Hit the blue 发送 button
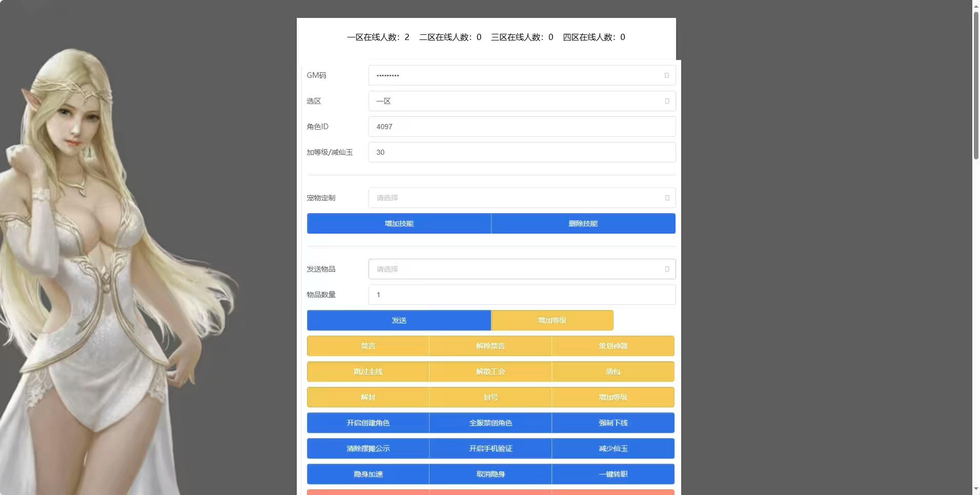 point(399,320)
